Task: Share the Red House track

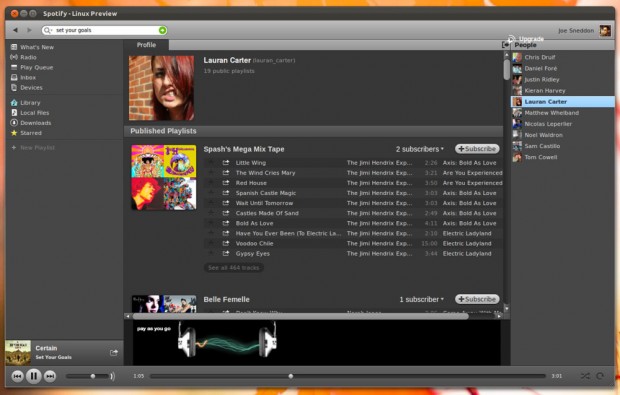Action: click(226, 183)
